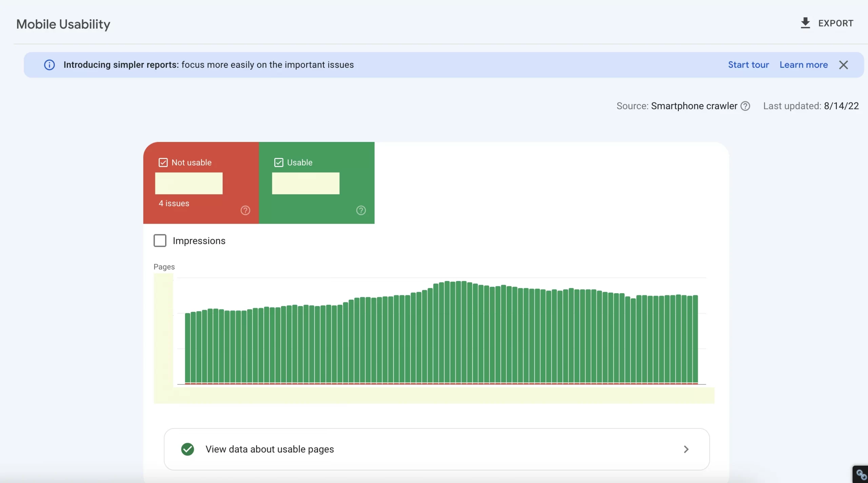The image size is (868, 483).
Task: Click the EXPORT button label
Action: (x=836, y=23)
